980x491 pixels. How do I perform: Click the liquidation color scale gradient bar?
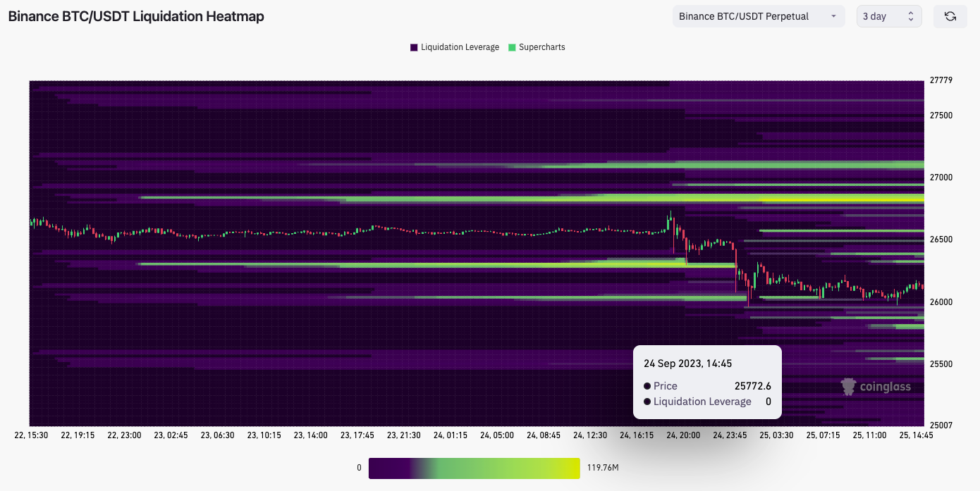click(474, 468)
